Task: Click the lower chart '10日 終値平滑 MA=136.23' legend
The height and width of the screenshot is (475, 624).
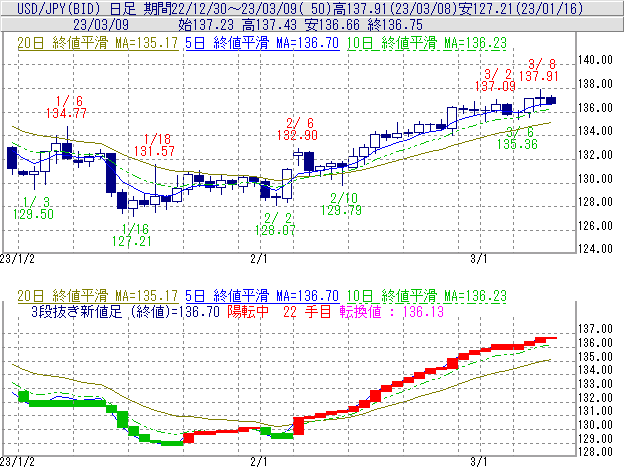Action: tap(427, 296)
